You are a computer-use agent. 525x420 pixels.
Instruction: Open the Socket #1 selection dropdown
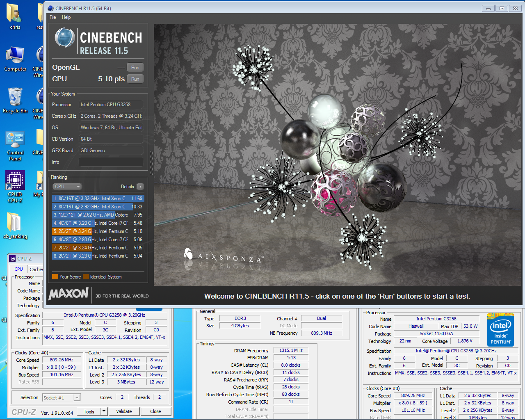(x=61, y=397)
